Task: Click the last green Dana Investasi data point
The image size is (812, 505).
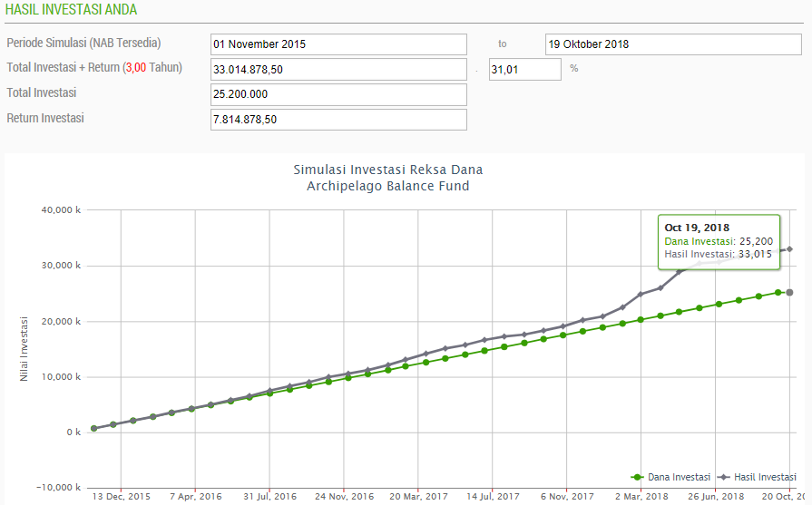Action: point(789,292)
